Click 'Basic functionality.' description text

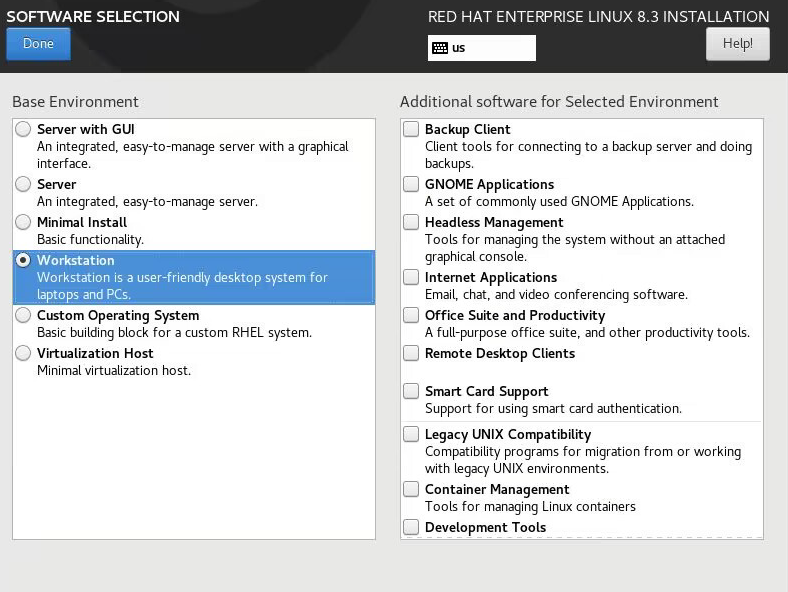click(90, 240)
